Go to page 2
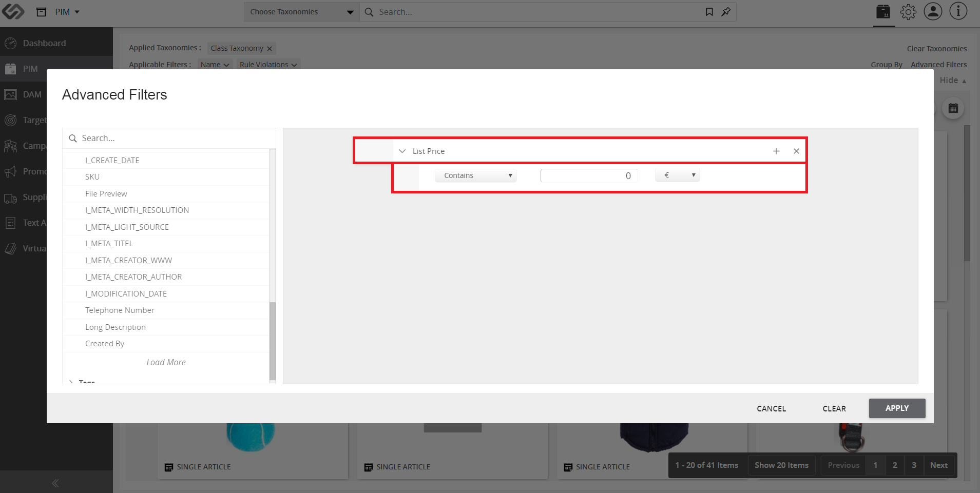The width and height of the screenshot is (980, 493). point(895,465)
